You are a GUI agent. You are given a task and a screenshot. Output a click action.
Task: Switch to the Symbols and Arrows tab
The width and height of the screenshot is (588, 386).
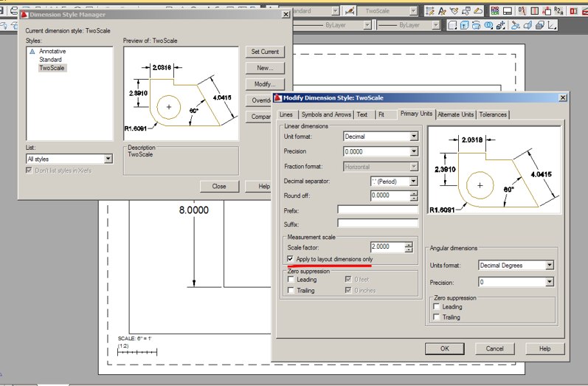point(326,114)
